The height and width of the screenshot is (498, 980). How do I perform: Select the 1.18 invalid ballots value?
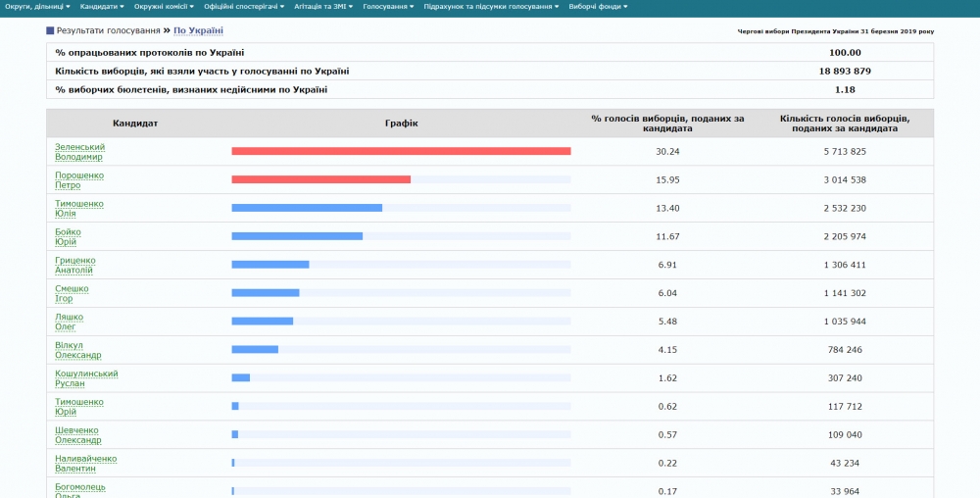pos(845,89)
